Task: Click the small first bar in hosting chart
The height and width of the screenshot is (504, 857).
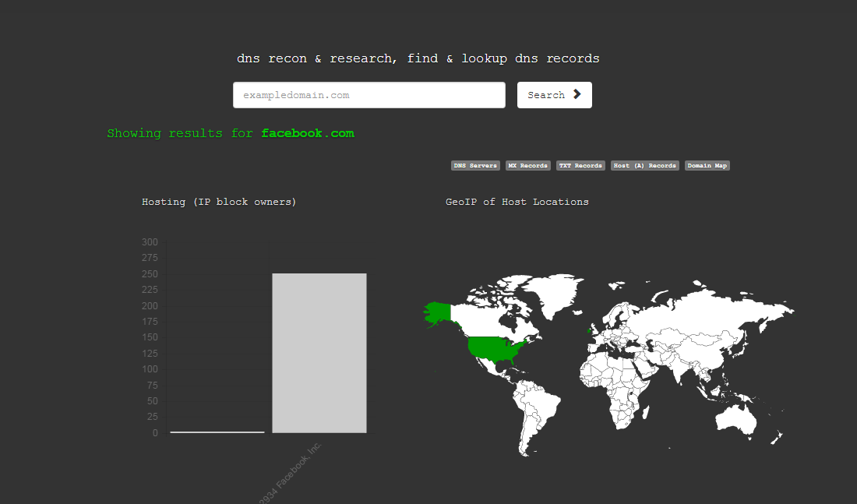Action: (x=217, y=432)
